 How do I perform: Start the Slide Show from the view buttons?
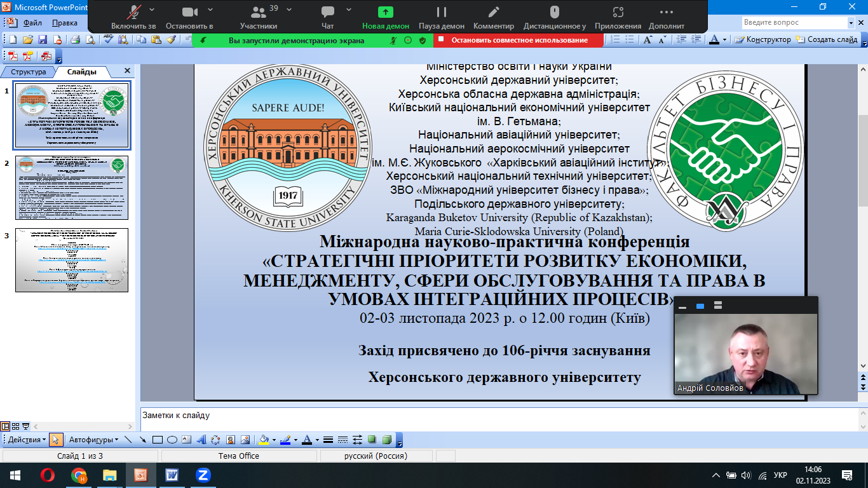tap(25, 426)
